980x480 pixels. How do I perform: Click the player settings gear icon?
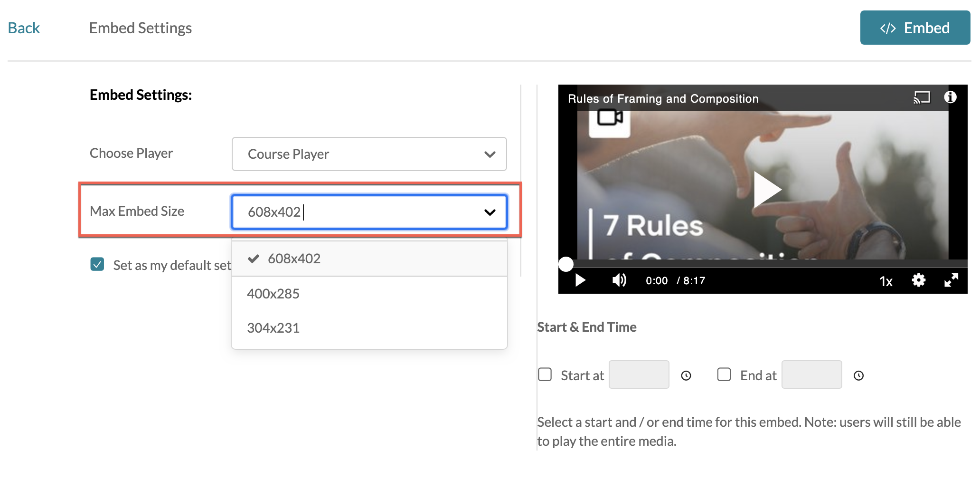pos(918,280)
